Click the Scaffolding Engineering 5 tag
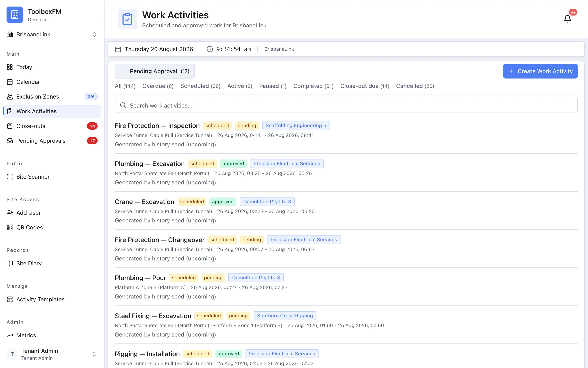This screenshot has width=588, height=368. coord(296,126)
